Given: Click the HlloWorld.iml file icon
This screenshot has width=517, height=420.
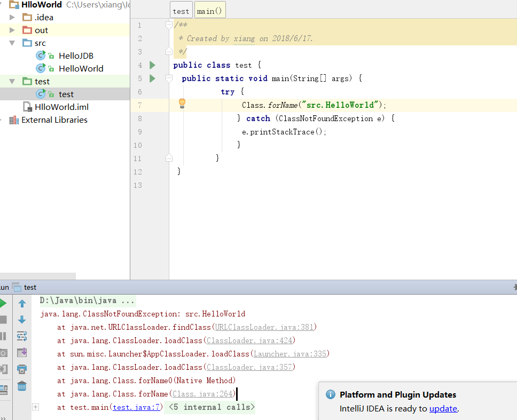Looking at the screenshot, I should point(27,107).
